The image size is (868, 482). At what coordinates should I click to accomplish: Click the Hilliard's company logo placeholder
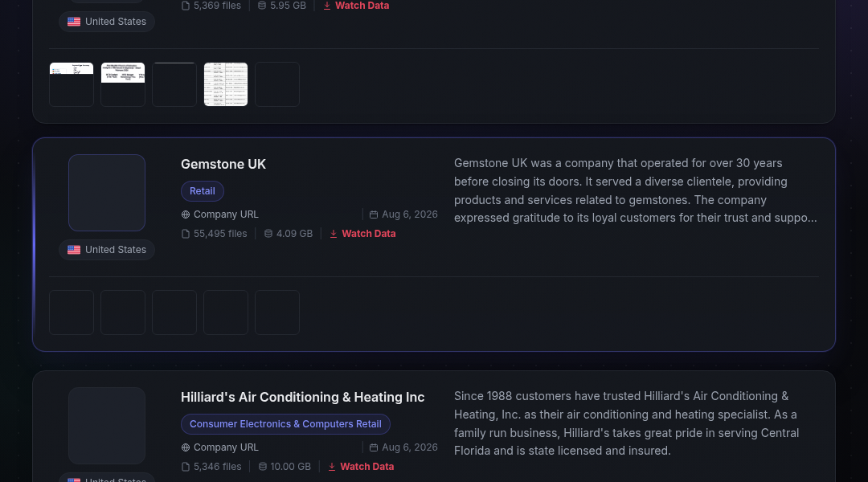107,426
